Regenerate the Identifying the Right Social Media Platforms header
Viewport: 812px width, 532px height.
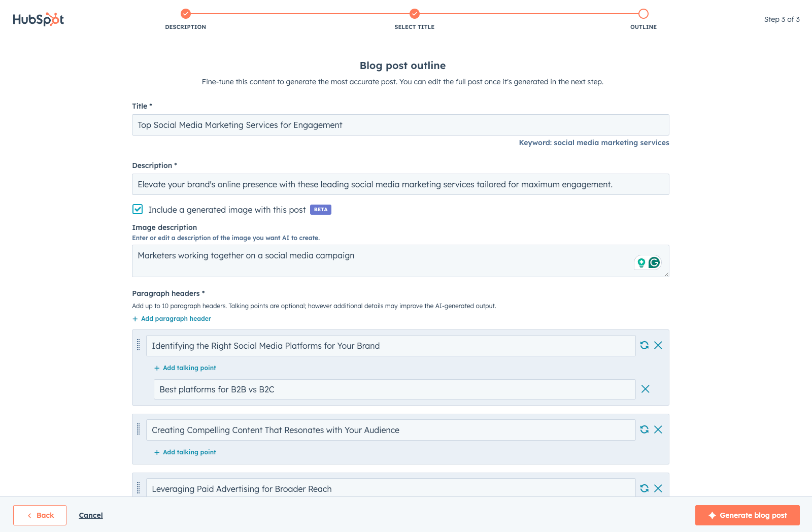click(645, 345)
